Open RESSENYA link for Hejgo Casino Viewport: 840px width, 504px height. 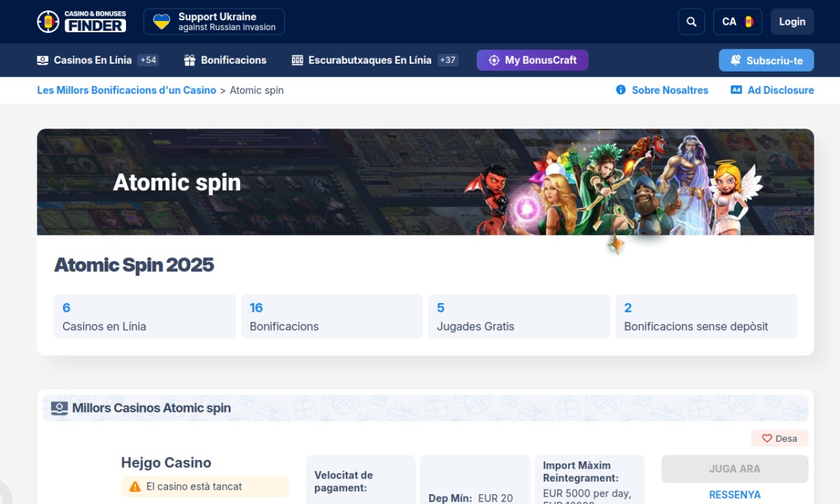click(735, 495)
